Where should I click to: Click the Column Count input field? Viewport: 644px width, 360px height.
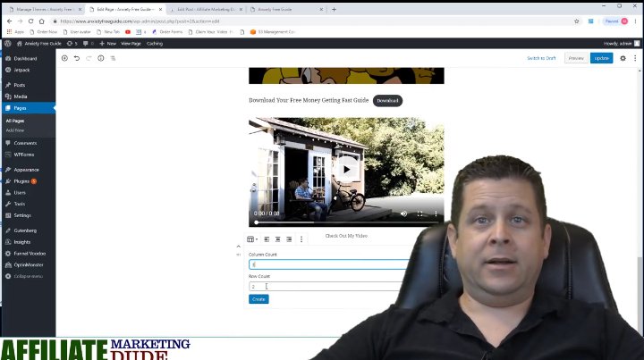pos(328,264)
